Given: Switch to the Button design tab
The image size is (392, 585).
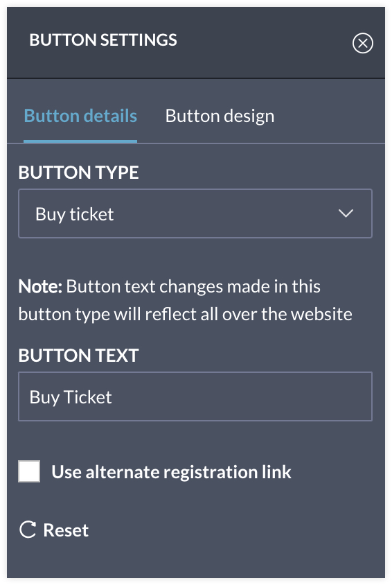Looking at the screenshot, I should click(x=220, y=116).
